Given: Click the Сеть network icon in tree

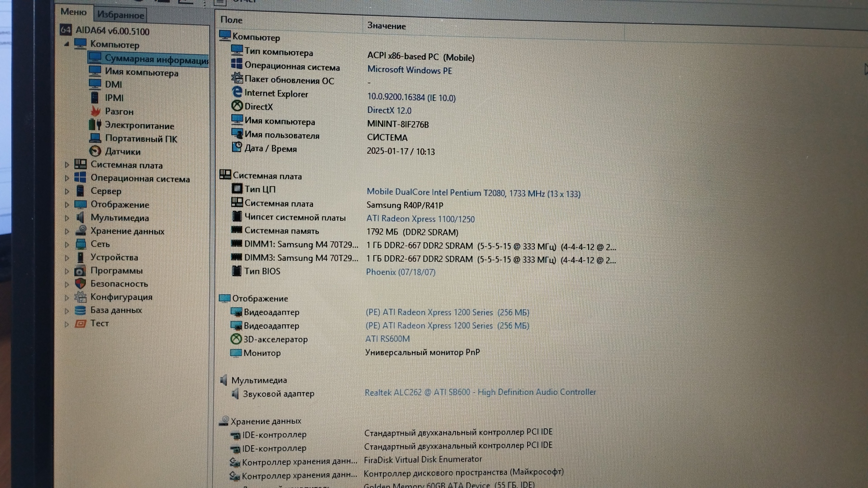Looking at the screenshot, I should click(80, 244).
